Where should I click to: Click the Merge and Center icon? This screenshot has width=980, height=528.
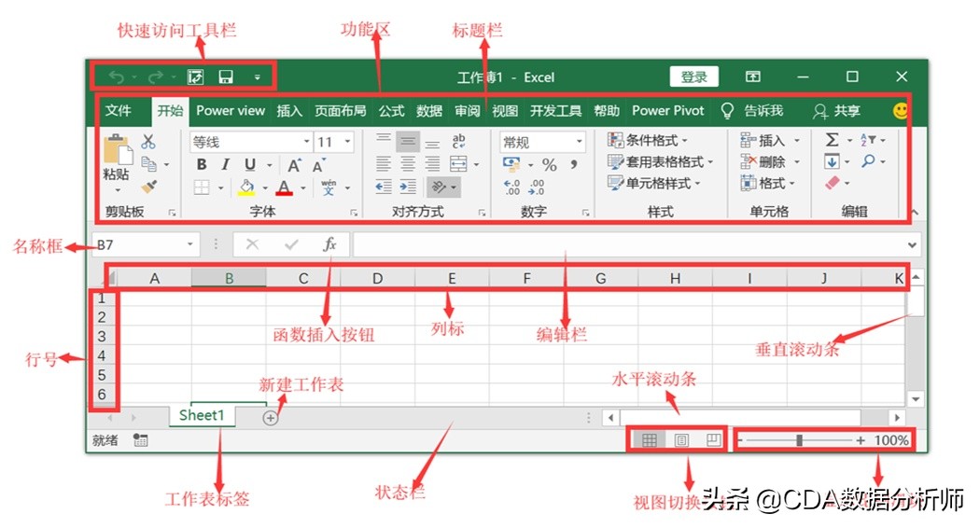coord(459,163)
